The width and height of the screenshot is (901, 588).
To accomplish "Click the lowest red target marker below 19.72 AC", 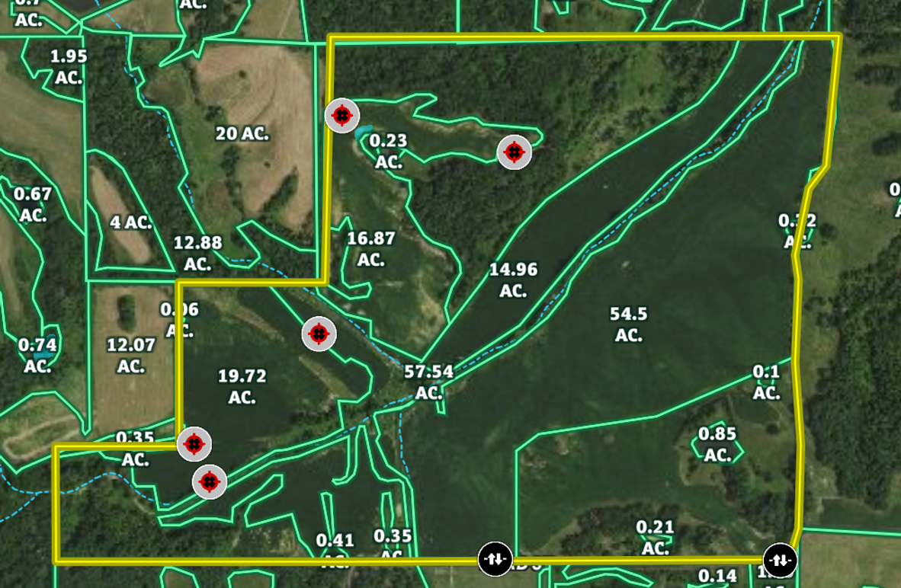I will pyautogui.click(x=209, y=481).
